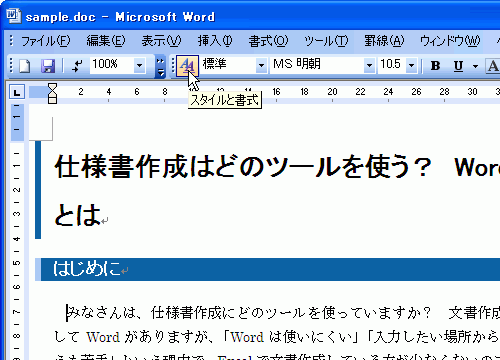Click the tab stop selector L button
The width and height of the screenshot is (500, 360).
coord(17,92)
